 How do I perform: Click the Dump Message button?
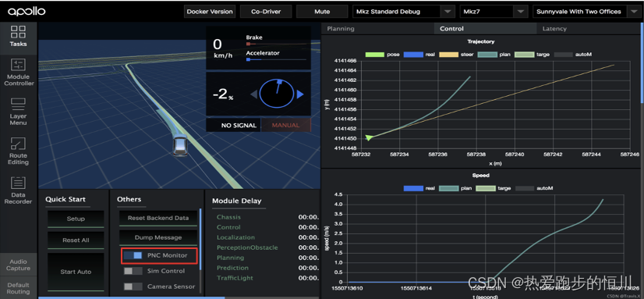tap(158, 237)
